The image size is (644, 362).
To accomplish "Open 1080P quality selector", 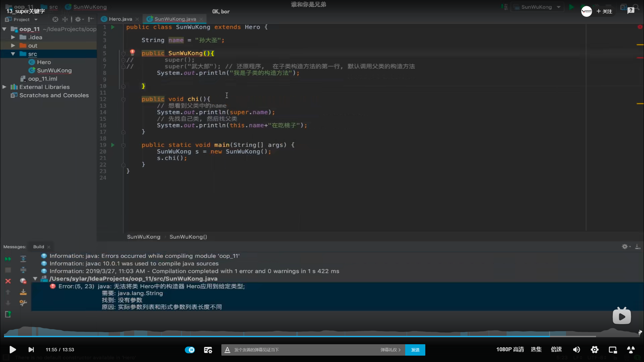I will 510,349.
